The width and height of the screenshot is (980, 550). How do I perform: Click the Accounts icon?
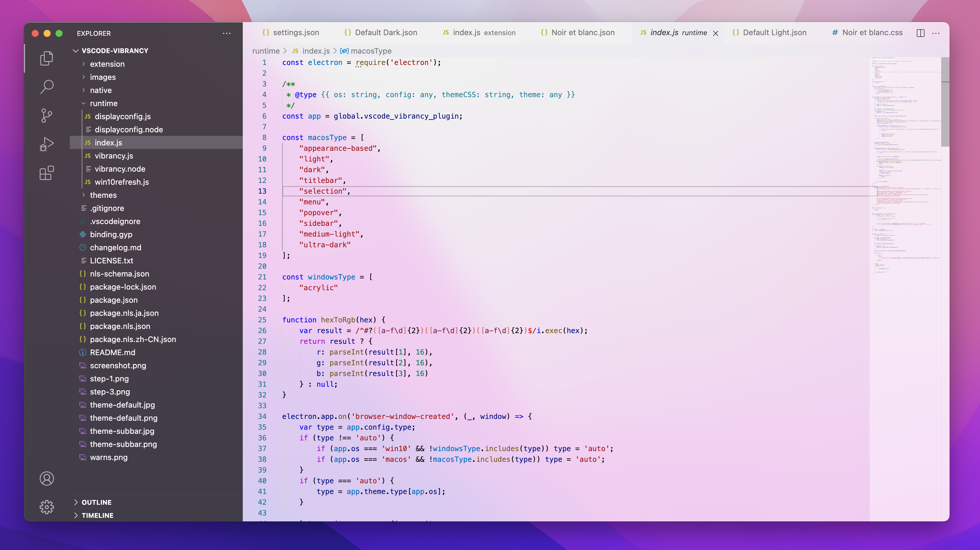(x=47, y=478)
